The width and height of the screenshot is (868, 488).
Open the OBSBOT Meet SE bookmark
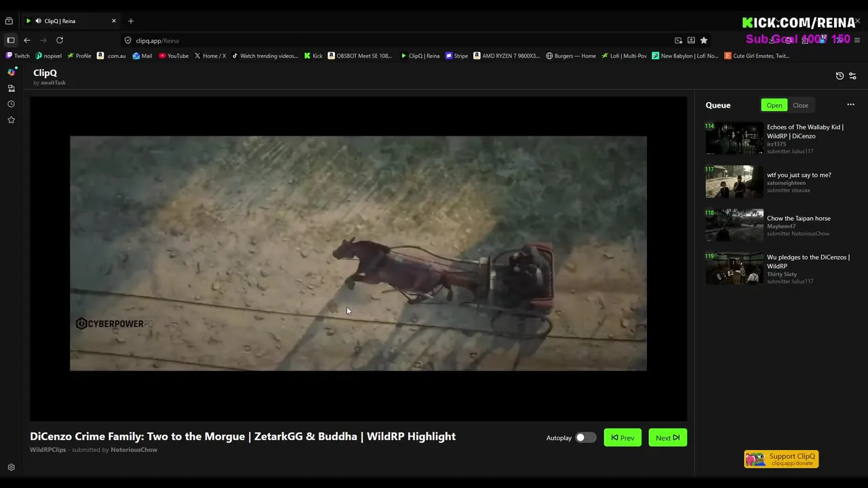click(360, 56)
